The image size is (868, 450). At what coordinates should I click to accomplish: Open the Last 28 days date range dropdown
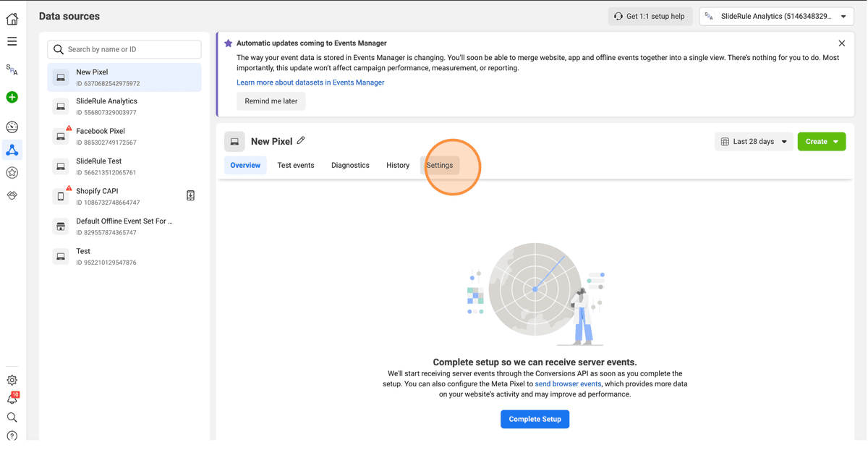point(753,142)
